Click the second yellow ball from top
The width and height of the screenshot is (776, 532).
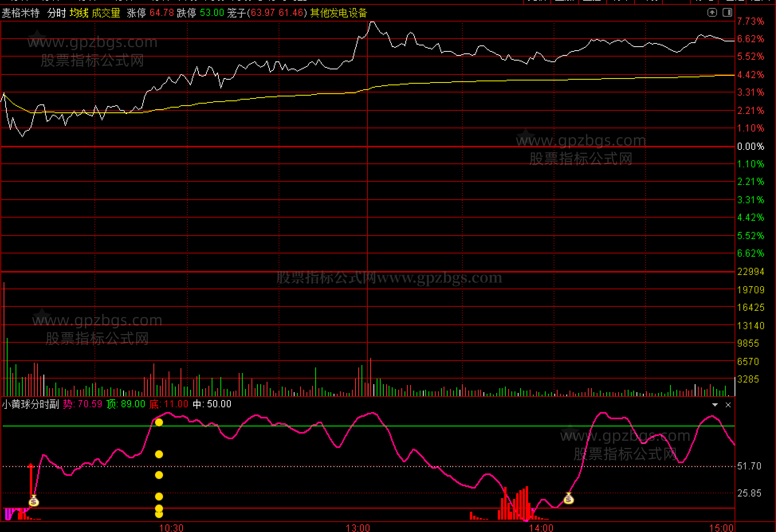click(159, 454)
